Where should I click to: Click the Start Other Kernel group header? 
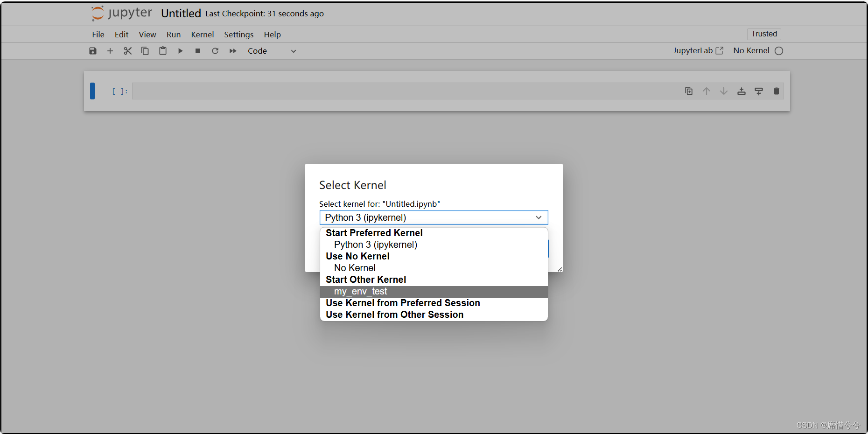(366, 280)
